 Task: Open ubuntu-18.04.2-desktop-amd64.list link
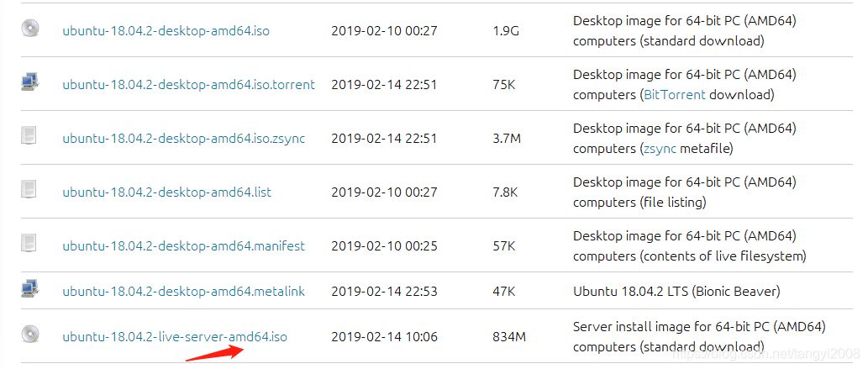click(x=166, y=192)
